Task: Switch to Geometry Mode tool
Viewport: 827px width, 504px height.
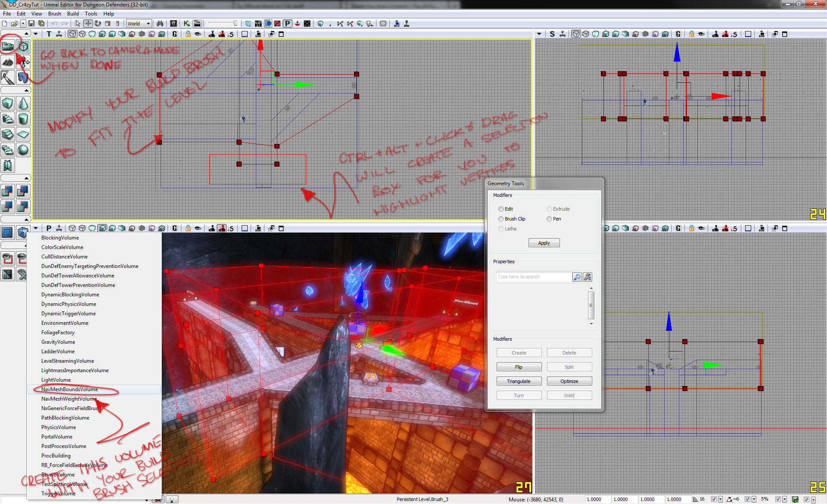Action: click(23, 47)
